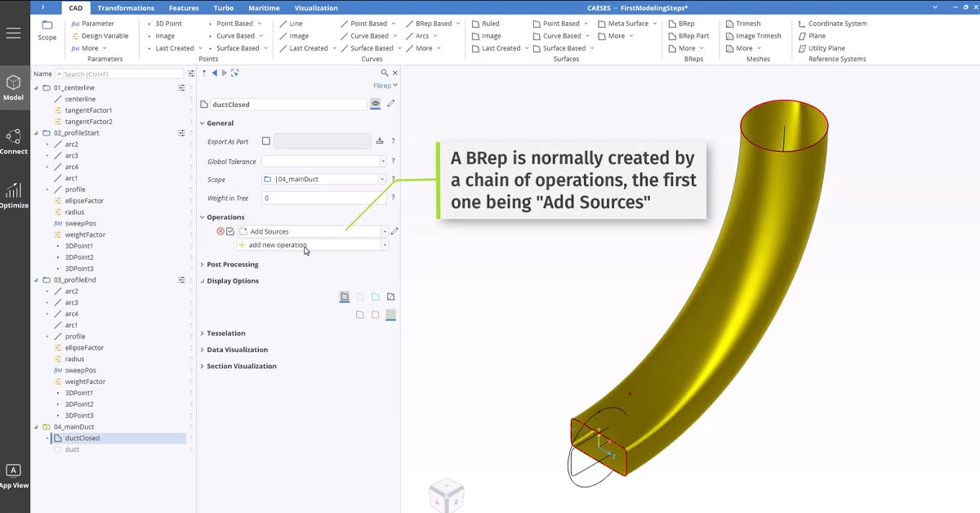Select the Plane tool under Reference Systems
The image size is (980, 513).
[816, 35]
